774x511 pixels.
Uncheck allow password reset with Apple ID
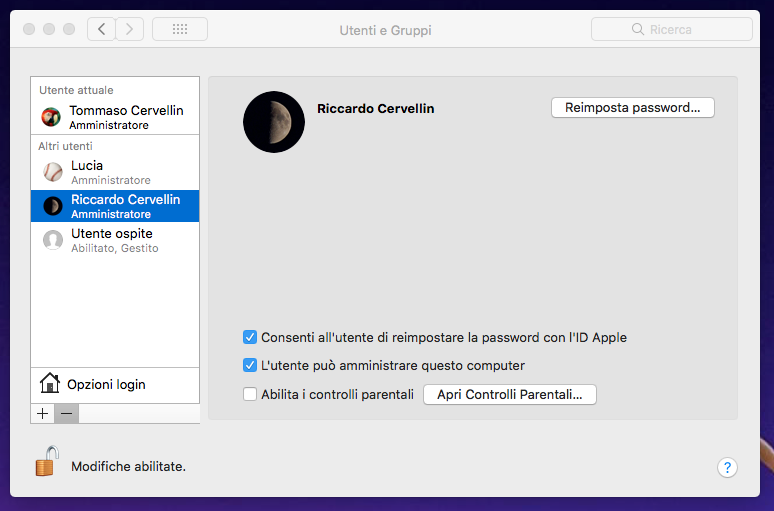pos(250,337)
